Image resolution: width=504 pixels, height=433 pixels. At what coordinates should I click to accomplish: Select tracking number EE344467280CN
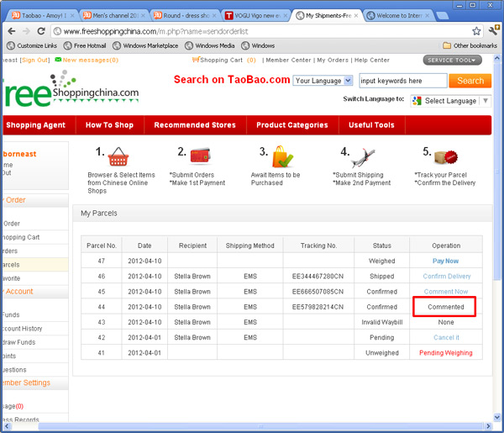[x=318, y=277]
